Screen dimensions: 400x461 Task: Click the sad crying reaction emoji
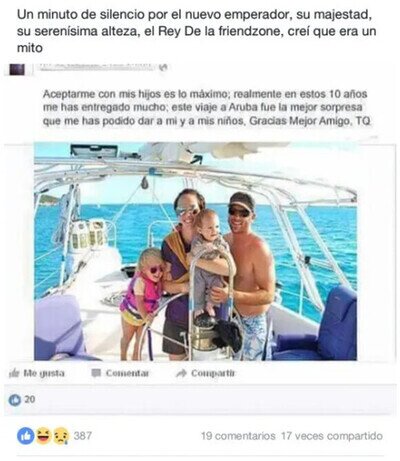[61, 436]
